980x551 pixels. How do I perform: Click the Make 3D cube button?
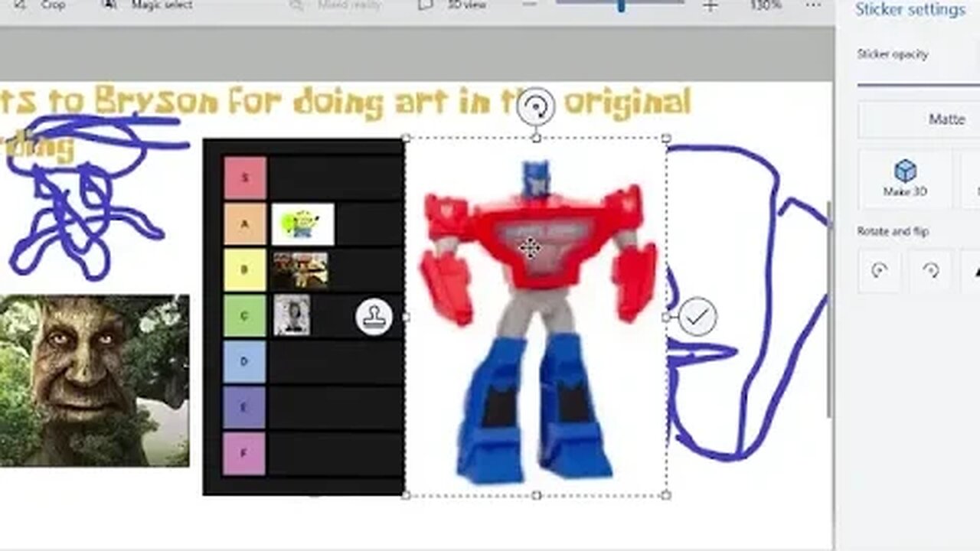coord(905,179)
